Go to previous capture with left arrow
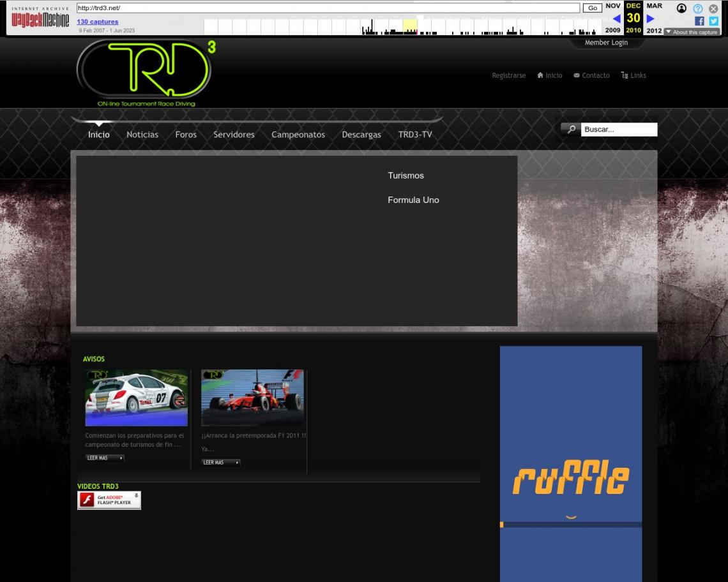The width and height of the screenshot is (728, 582). 616,19
